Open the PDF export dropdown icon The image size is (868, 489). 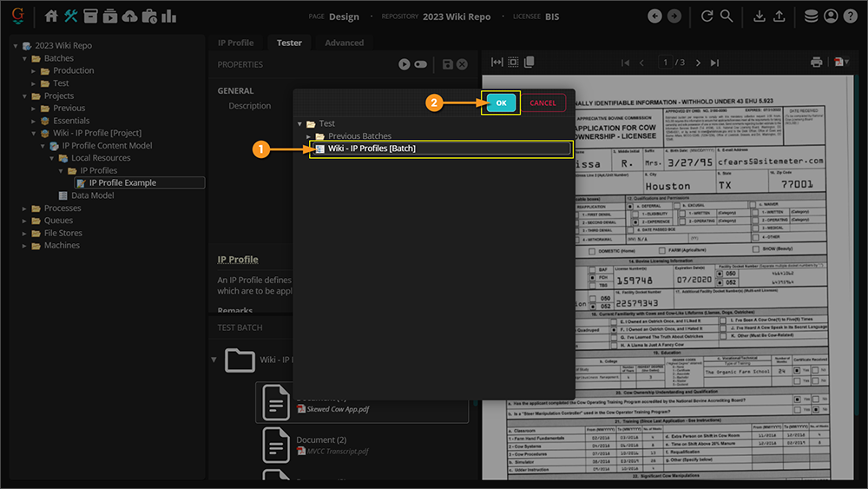(841, 62)
